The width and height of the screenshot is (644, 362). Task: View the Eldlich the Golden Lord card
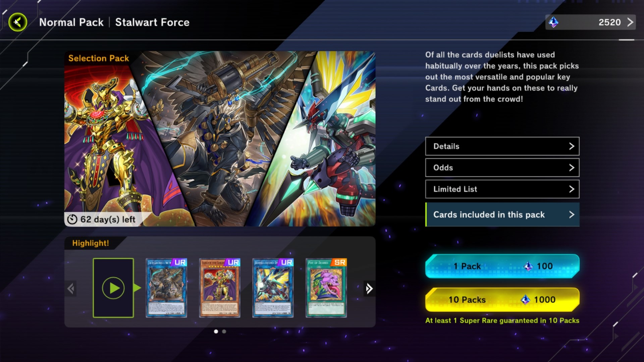pyautogui.click(x=220, y=288)
